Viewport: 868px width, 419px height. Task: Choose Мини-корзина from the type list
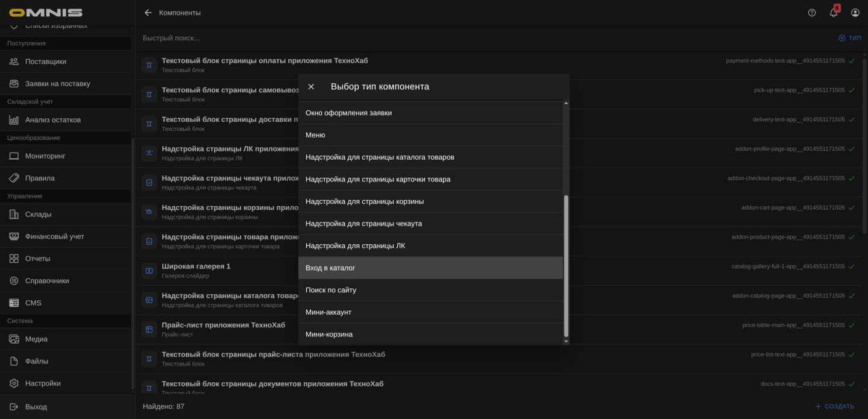(430, 334)
